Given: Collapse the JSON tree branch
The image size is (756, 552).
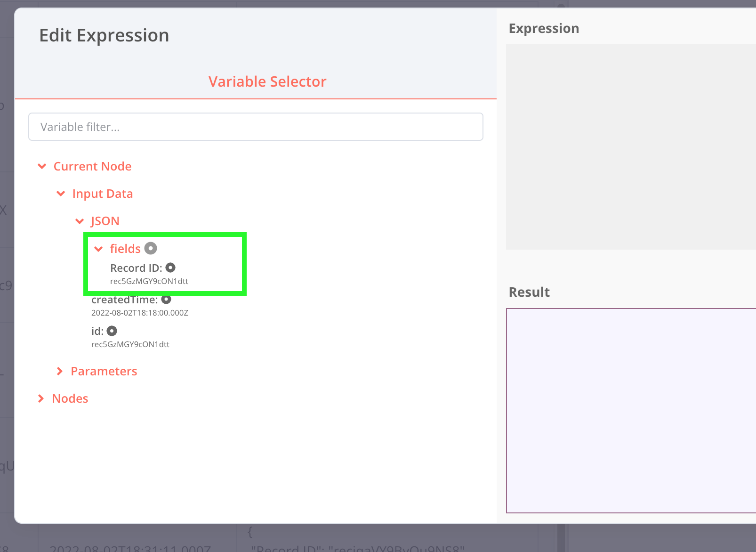Looking at the screenshot, I should (x=80, y=221).
